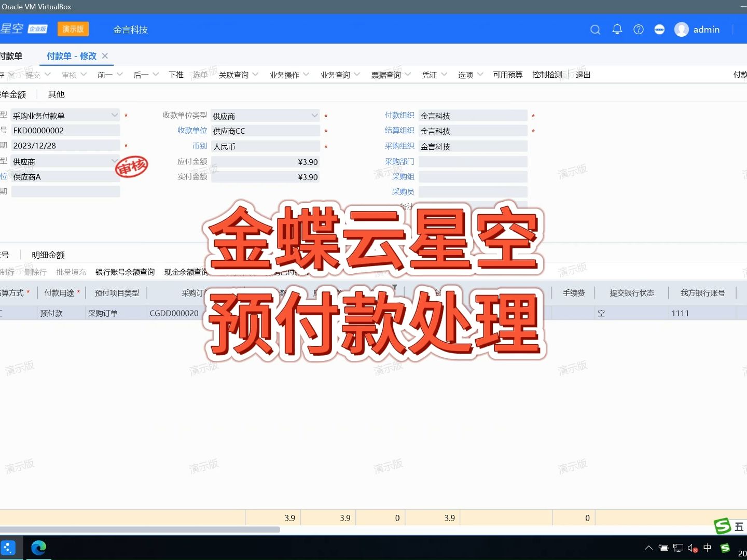747x560 pixels.
Task: Click the 批量填充 button
Action: 71,272
